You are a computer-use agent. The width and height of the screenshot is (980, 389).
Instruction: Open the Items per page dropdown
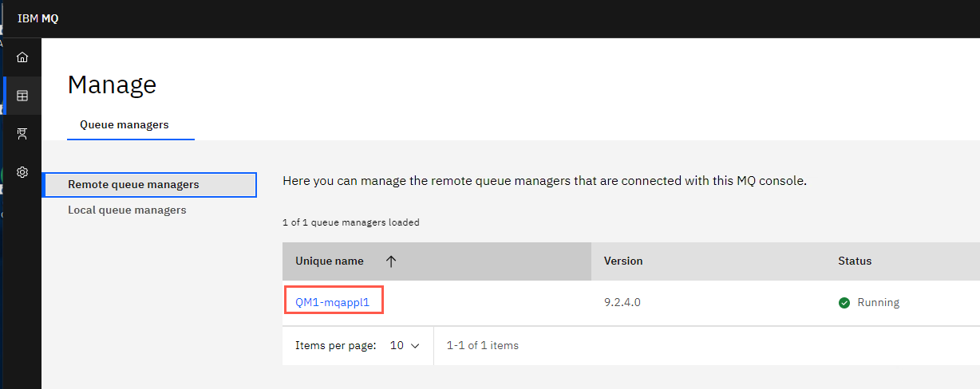pyautogui.click(x=405, y=346)
